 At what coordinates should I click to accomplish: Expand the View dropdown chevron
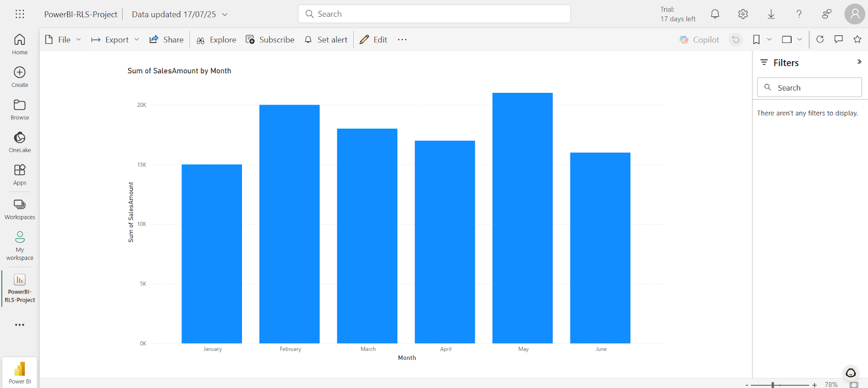point(800,40)
